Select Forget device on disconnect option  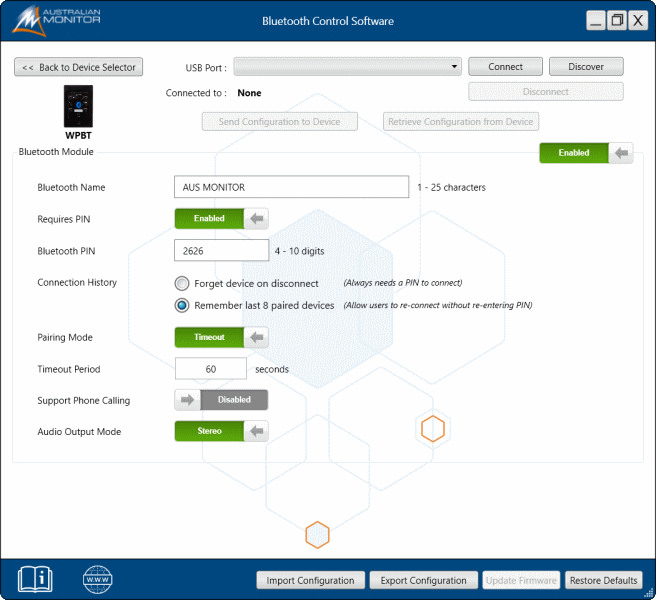(x=182, y=283)
